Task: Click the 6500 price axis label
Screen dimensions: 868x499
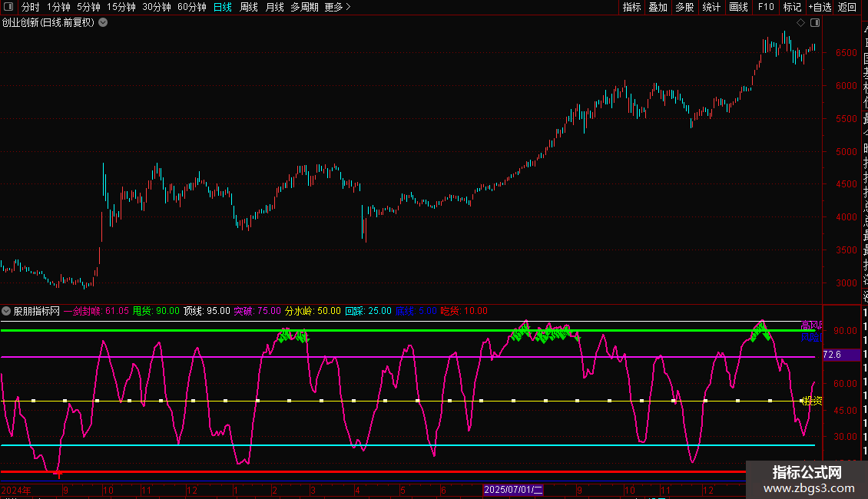Action: pos(846,53)
